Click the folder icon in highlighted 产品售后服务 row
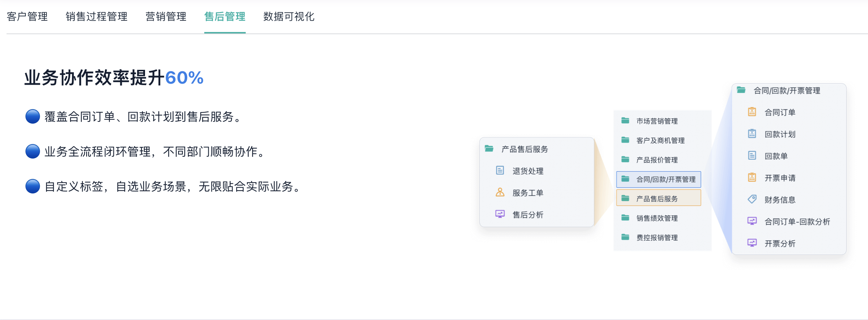868x320 pixels. [625, 198]
